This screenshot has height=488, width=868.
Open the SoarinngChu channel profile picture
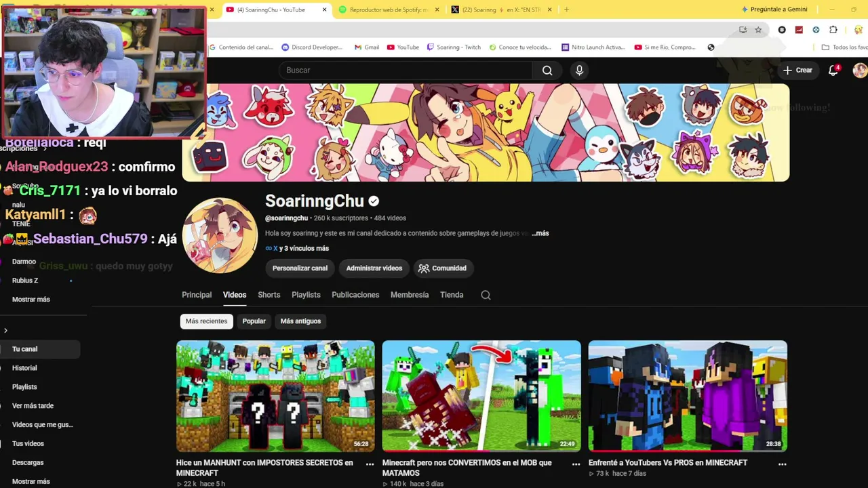[x=220, y=235]
